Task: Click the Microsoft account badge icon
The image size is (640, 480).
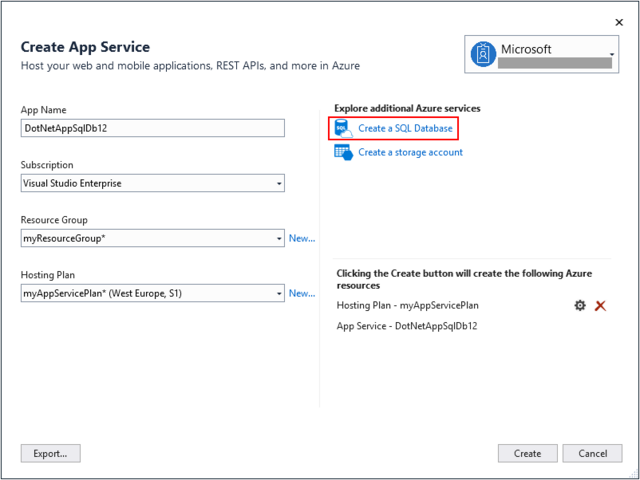Action: [483, 54]
